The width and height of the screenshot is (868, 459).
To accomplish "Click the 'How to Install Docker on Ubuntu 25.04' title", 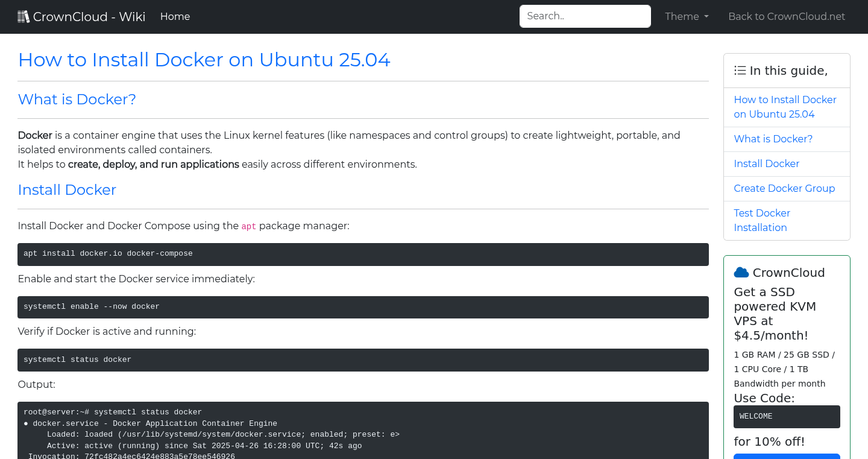I will [x=204, y=60].
